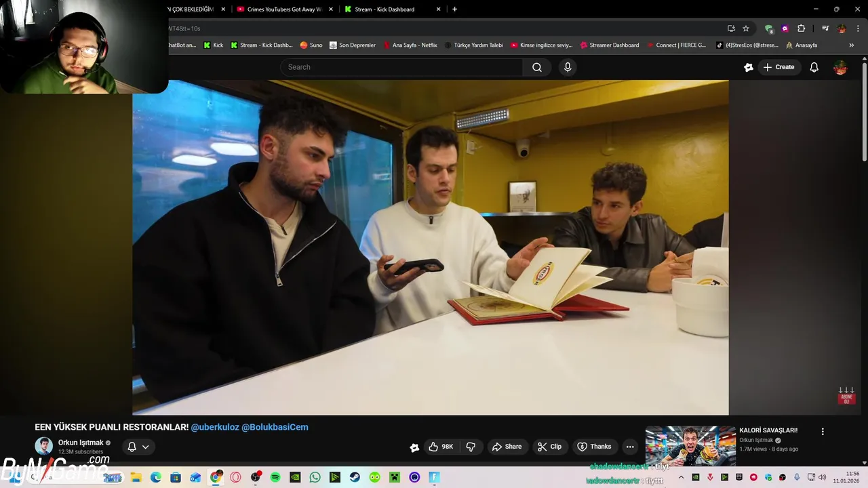Image resolution: width=868 pixels, height=488 pixels.
Task: Click the page vertical scrollbar
Action: coord(865,112)
